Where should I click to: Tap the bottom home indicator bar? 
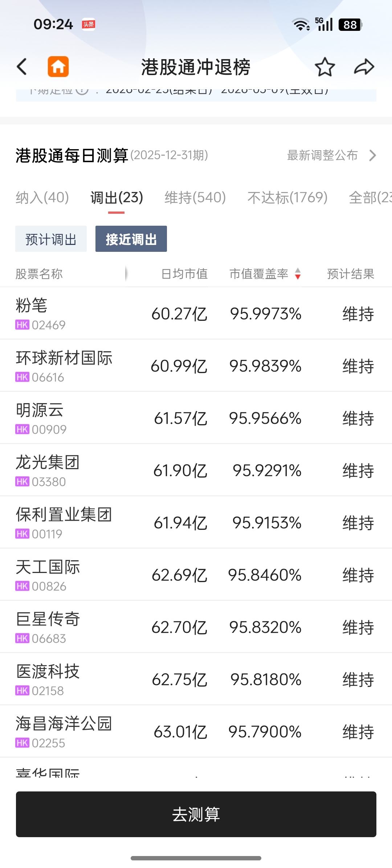pyautogui.click(x=196, y=858)
